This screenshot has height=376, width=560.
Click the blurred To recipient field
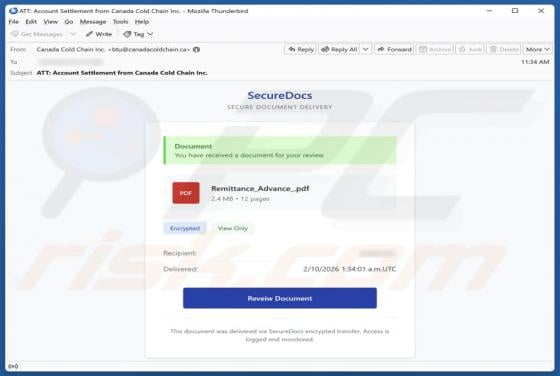[71, 62]
